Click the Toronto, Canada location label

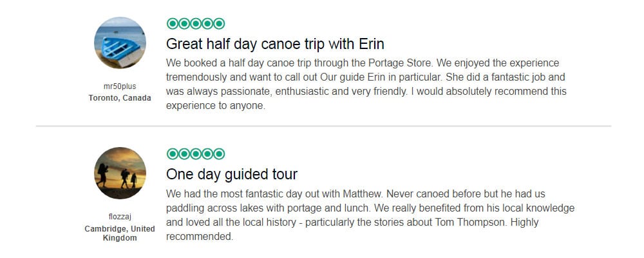point(120,98)
